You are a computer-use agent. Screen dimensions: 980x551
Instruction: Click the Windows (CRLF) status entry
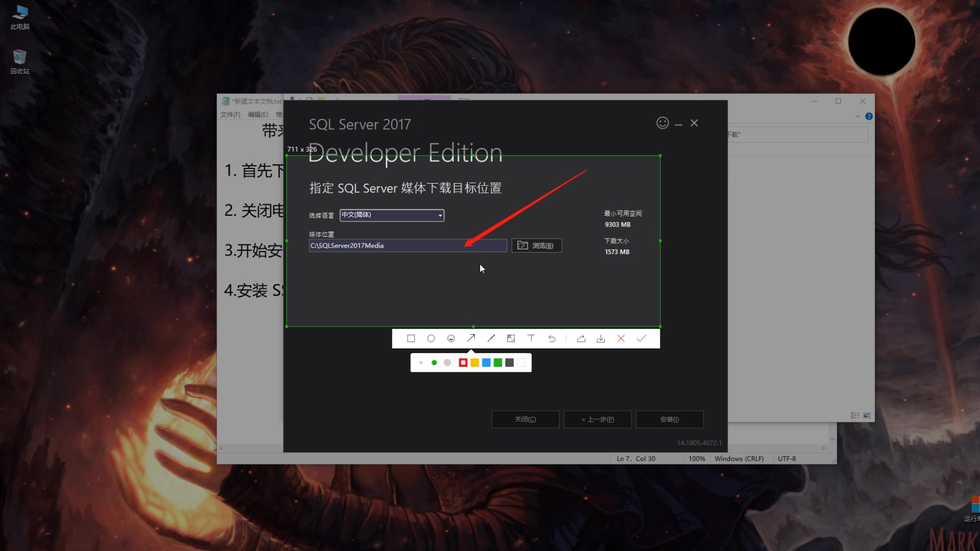[739, 459]
